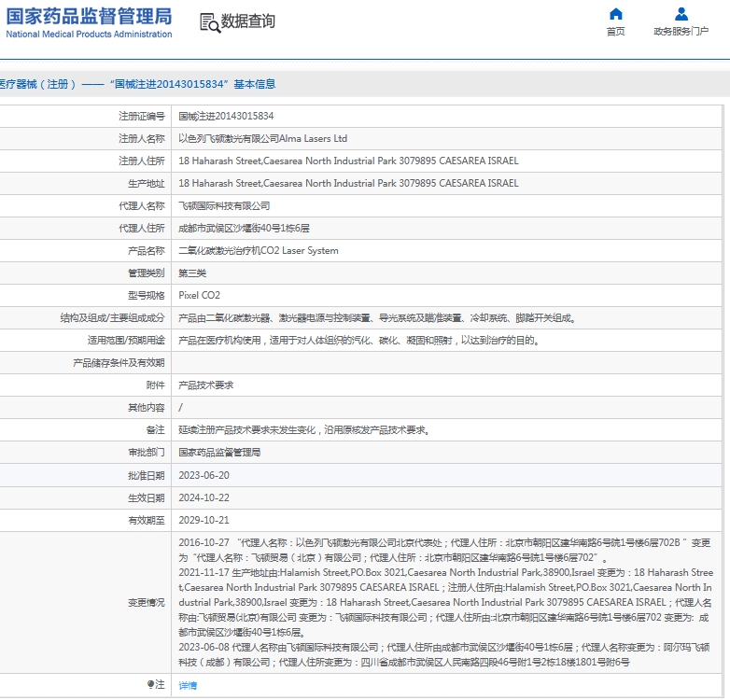Viewport: 730px width, 700px height.
Task: Select the 2021-11-17 change record entry
Action: tap(445, 602)
